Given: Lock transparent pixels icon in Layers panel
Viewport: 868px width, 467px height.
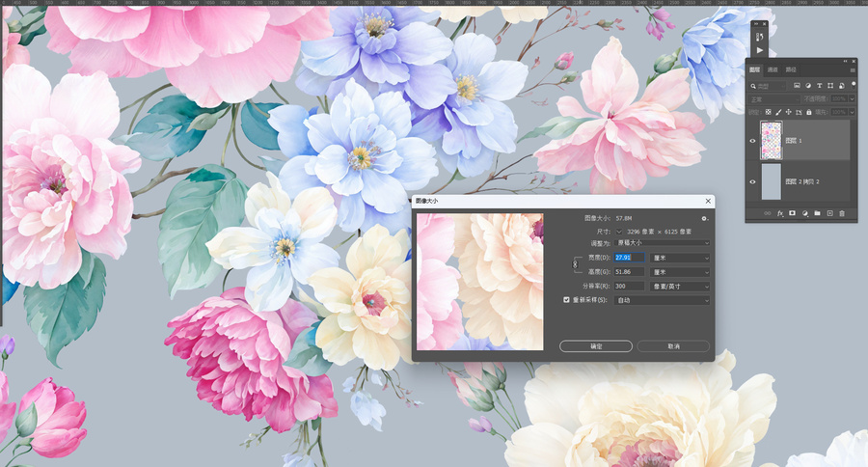Looking at the screenshot, I should tap(768, 112).
